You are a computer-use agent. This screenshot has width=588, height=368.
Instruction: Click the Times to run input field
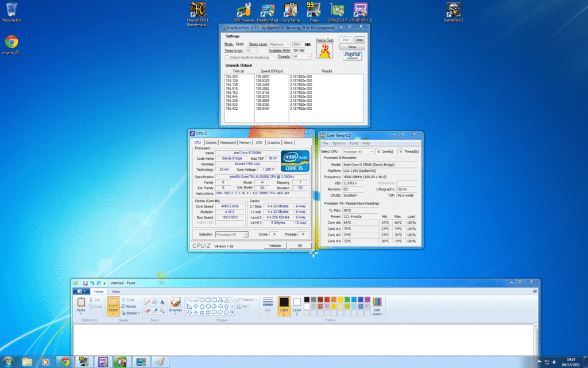tap(252, 51)
